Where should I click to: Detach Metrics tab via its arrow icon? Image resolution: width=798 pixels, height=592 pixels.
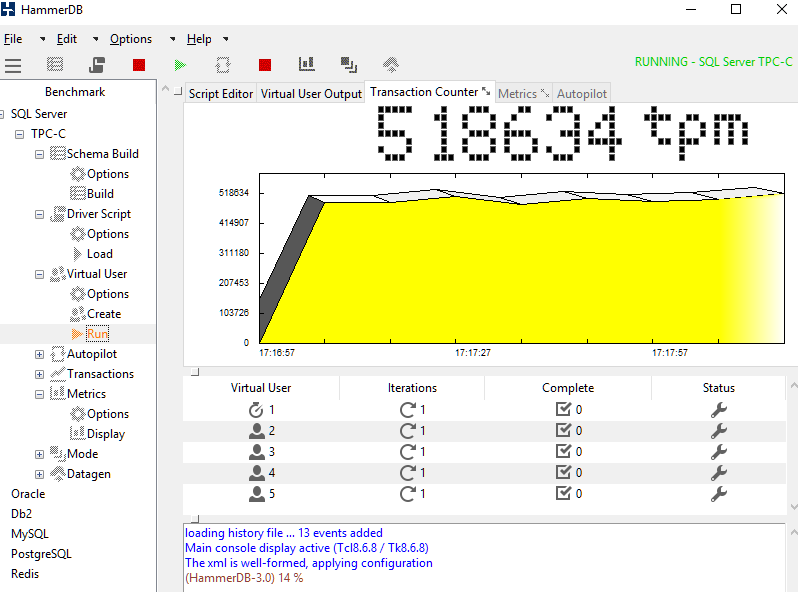(545, 93)
